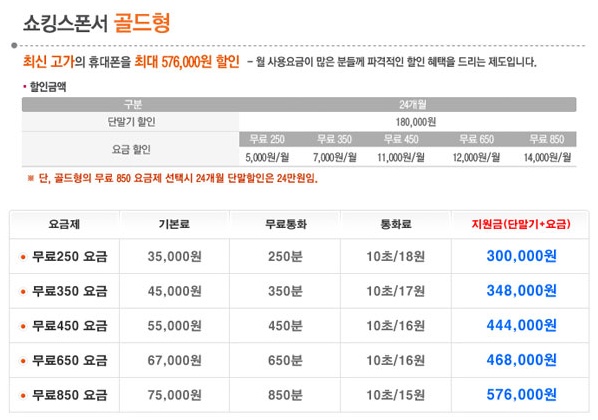The image size is (598, 420).
Task: Click the orange bullet beside 무료650 요금
Action: [x=23, y=361]
